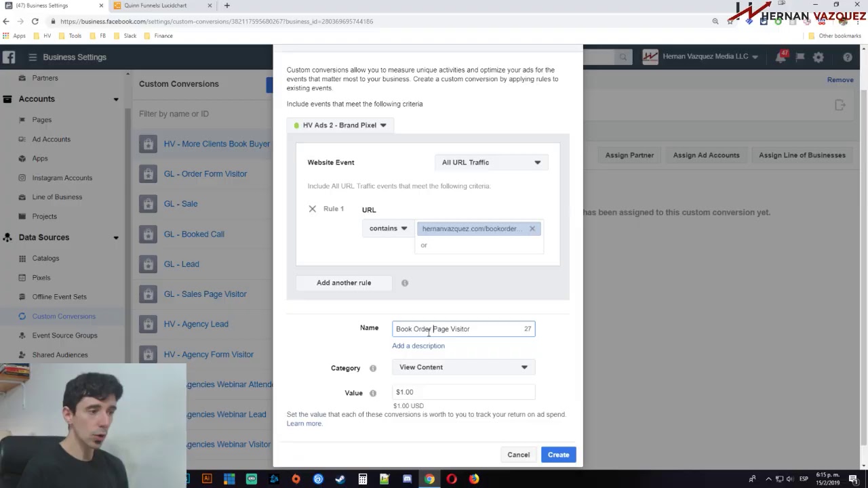The height and width of the screenshot is (488, 868).
Task: Open the notifications bell icon
Action: [x=781, y=58]
